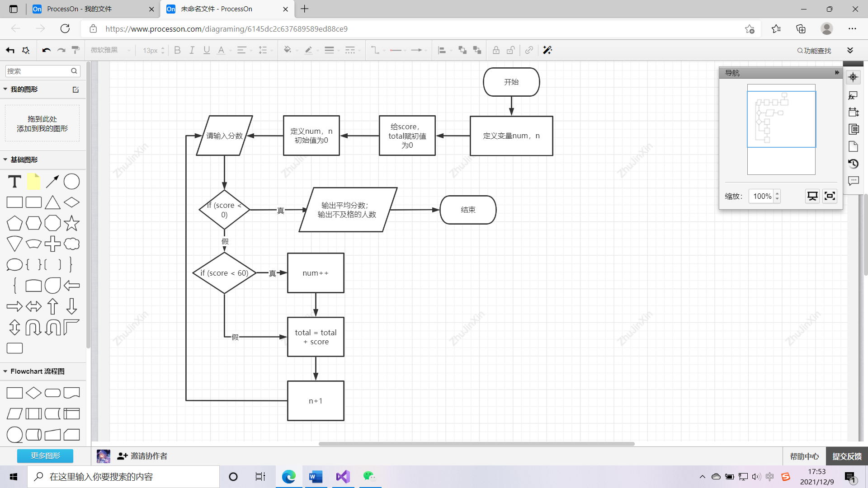
Task: Select the star shape in basic shapes
Action: (x=71, y=223)
